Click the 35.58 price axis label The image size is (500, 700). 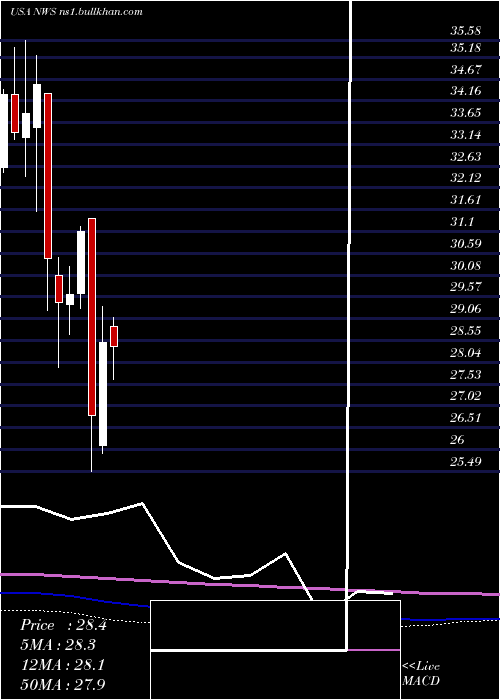point(465,31)
